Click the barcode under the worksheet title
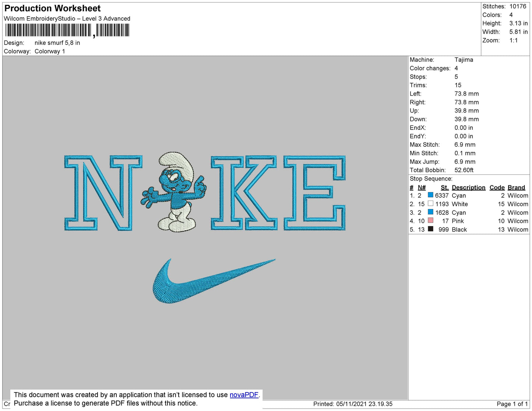The width and height of the screenshot is (532, 411). (67, 30)
